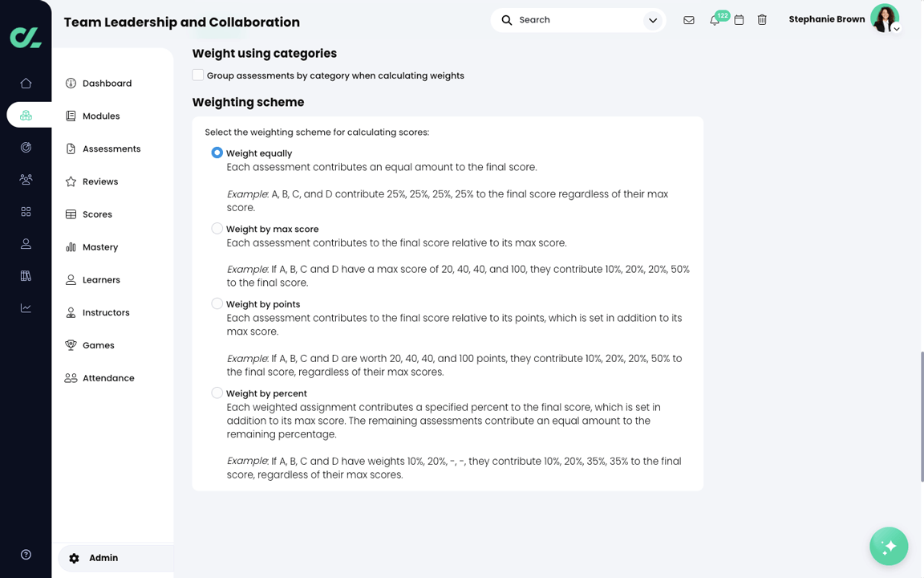Expand the search dropdown chevron
The height and width of the screenshot is (578, 924).
tap(653, 20)
